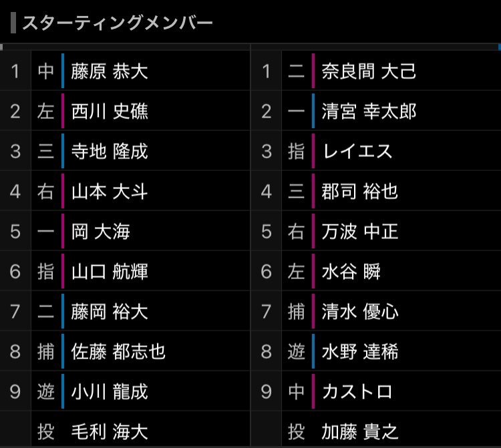Click shortstop 小川 龍成
The height and width of the screenshot is (448, 501).
point(110,391)
